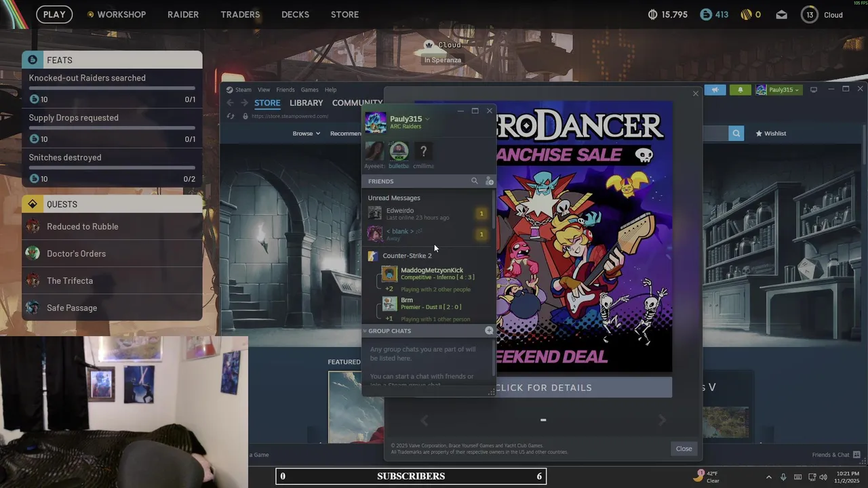Open the Friends menu
Image resolution: width=868 pixels, height=488 pixels.
coord(285,89)
